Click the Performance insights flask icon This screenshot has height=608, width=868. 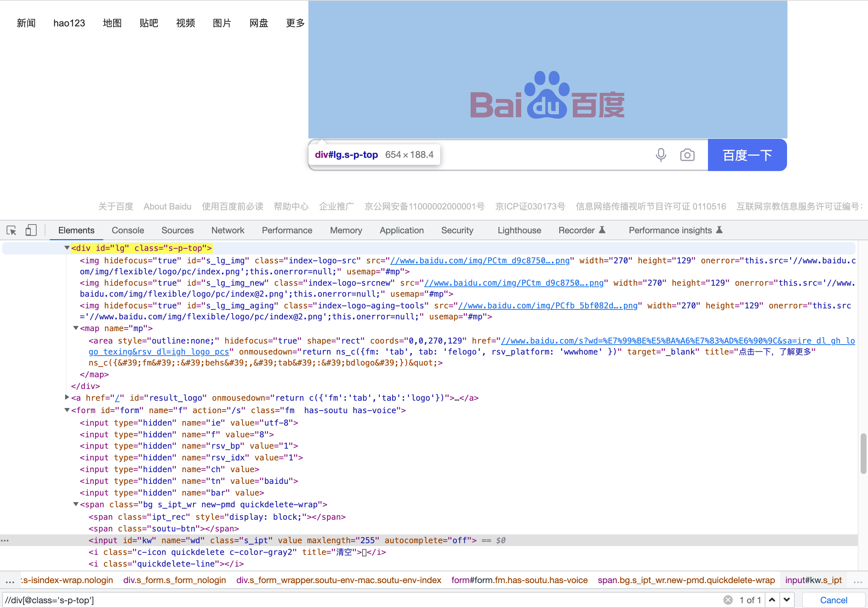(719, 230)
